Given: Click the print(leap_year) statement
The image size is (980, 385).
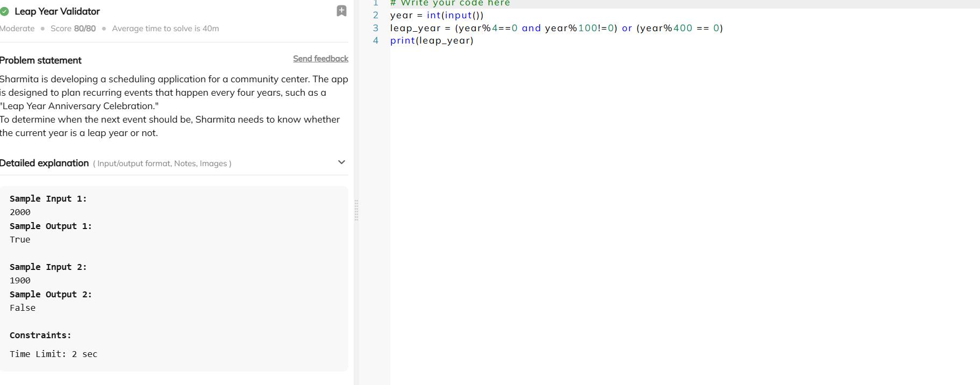Looking at the screenshot, I should click(432, 41).
